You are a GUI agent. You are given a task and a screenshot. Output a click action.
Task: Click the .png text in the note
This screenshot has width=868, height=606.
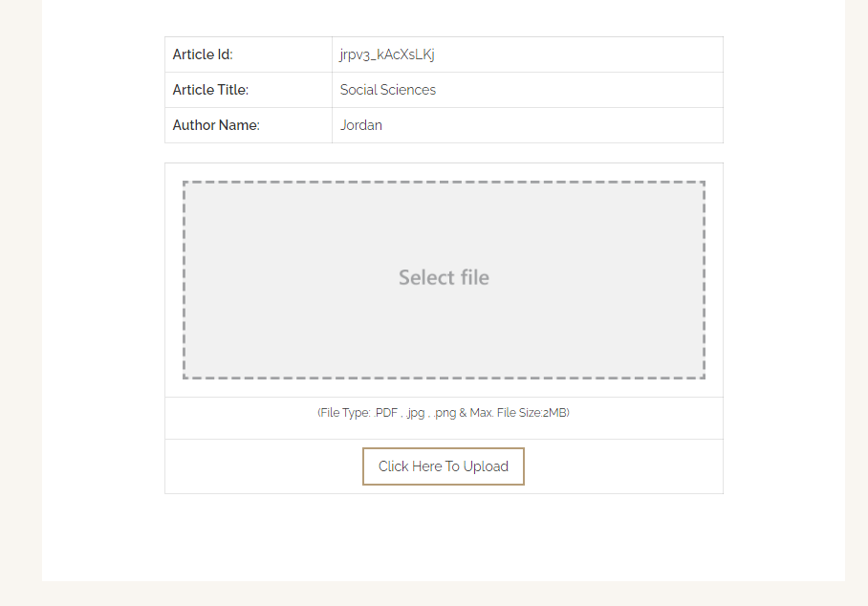coord(445,413)
